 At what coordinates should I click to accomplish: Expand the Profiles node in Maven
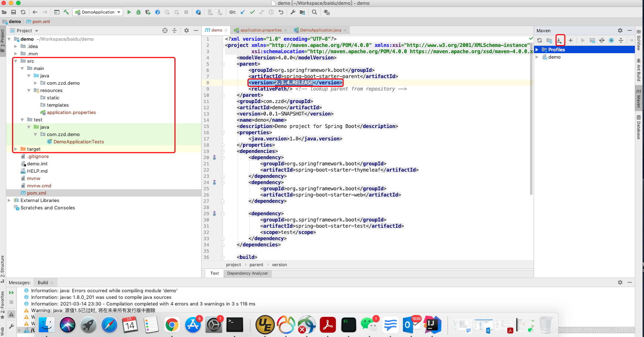537,50
